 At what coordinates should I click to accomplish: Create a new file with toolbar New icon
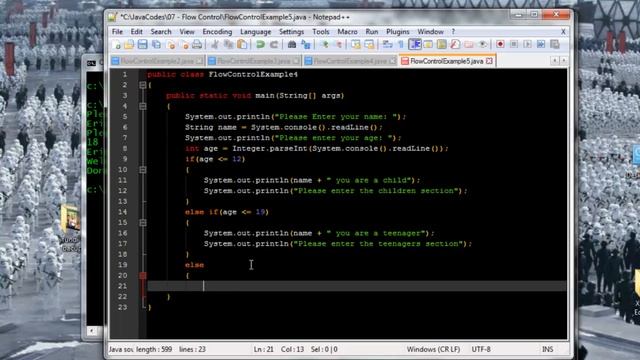coord(116,44)
